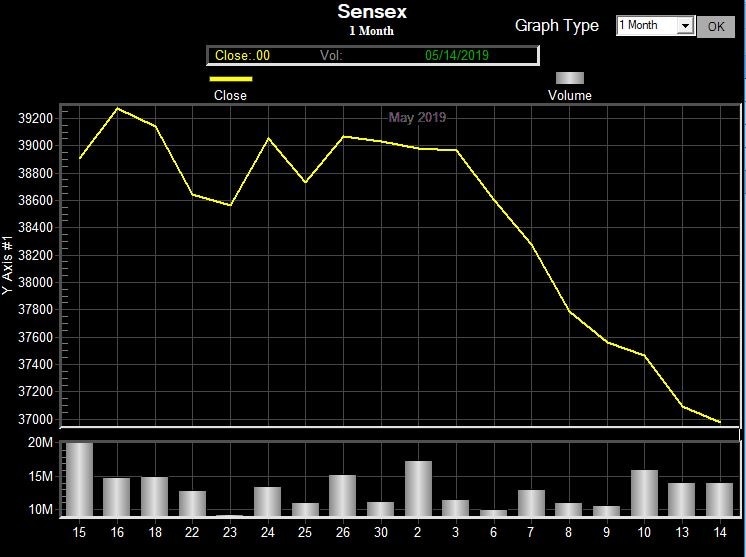The width and height of the screenshot is (746, 557).
Task: Click the gray Volume legend swatch
Action: [x=569, y=78]
